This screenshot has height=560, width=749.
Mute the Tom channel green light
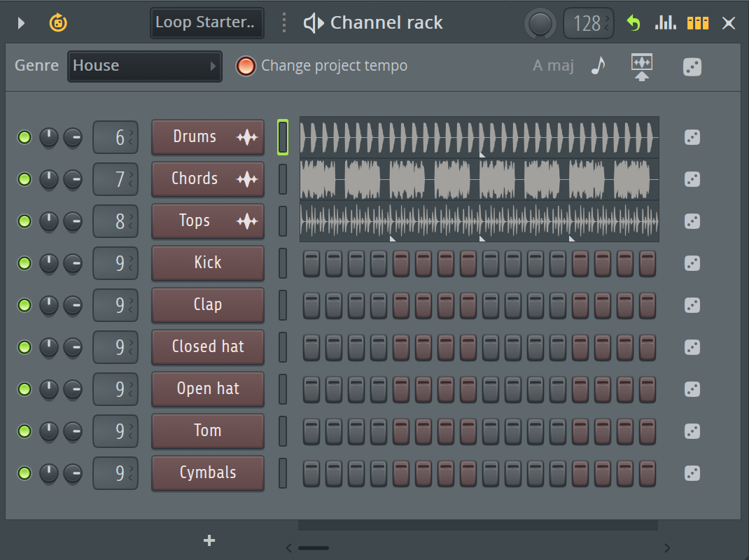point(24,431)
